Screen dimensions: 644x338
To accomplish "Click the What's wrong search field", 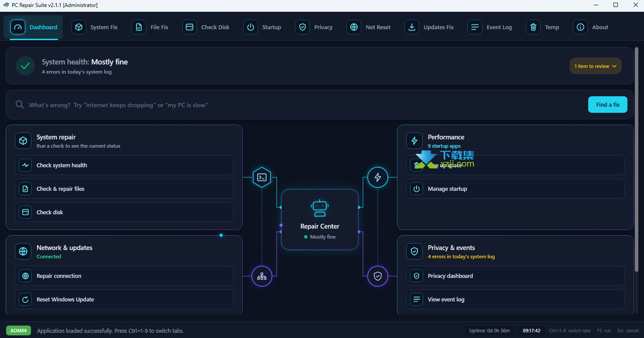I will tap(305, 105).
